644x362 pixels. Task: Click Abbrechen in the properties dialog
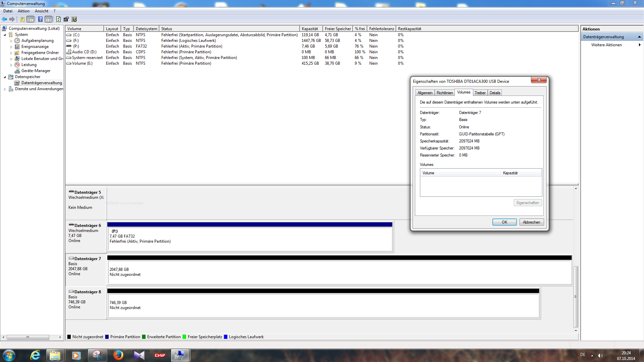531,222
